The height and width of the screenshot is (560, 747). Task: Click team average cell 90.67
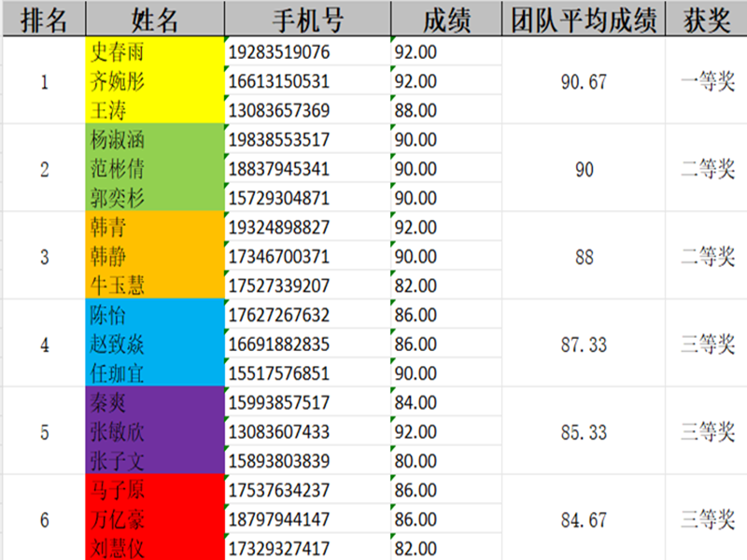pyautogui.click(x=583, y=80)
